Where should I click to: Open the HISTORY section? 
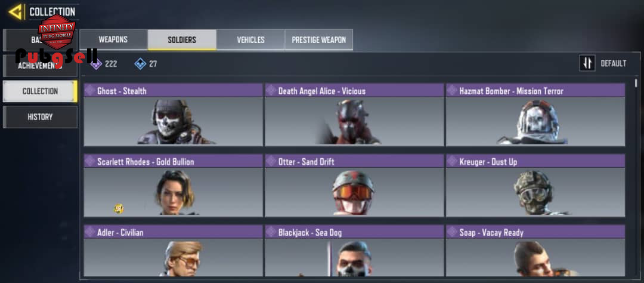(41, 117)
